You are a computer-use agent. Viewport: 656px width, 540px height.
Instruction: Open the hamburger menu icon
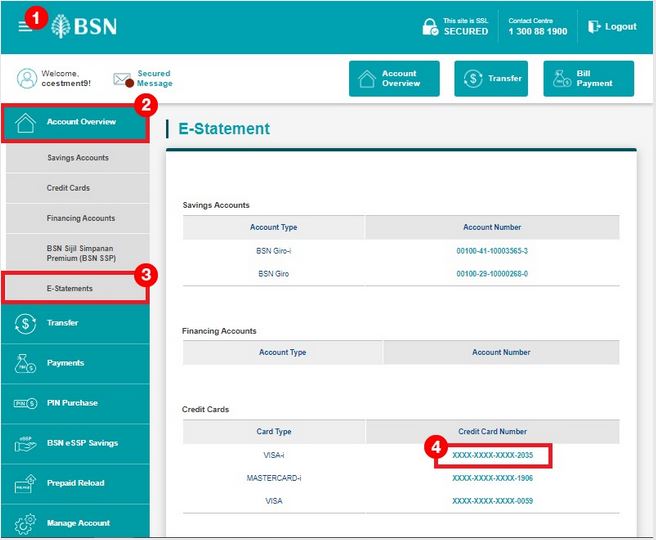tap(25, 27)
